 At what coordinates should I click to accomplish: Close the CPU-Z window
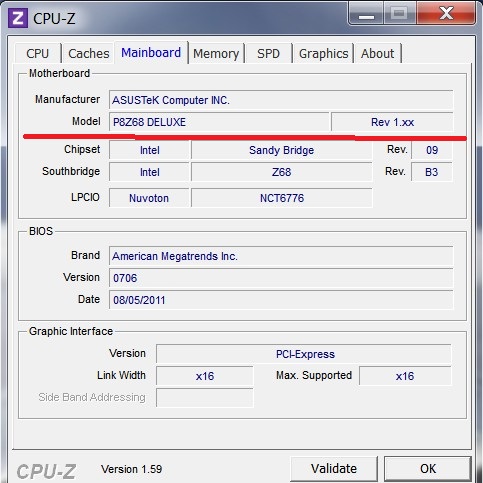[446, 14]
